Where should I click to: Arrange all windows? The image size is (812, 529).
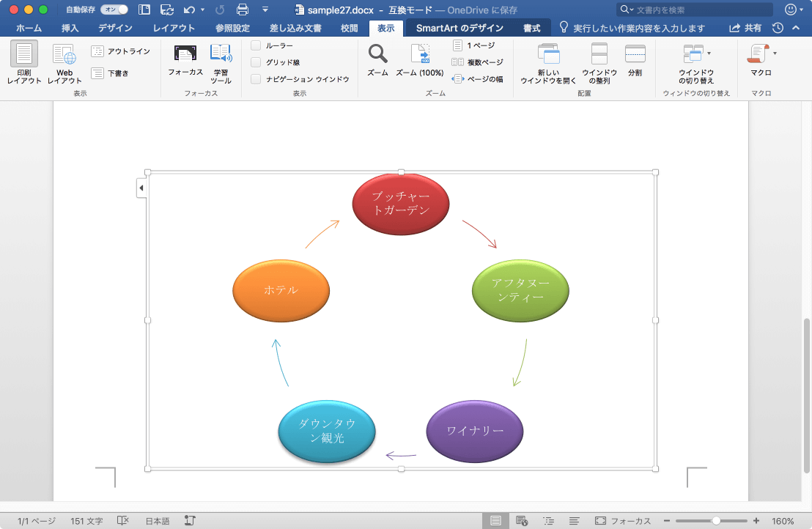[599, 63]
